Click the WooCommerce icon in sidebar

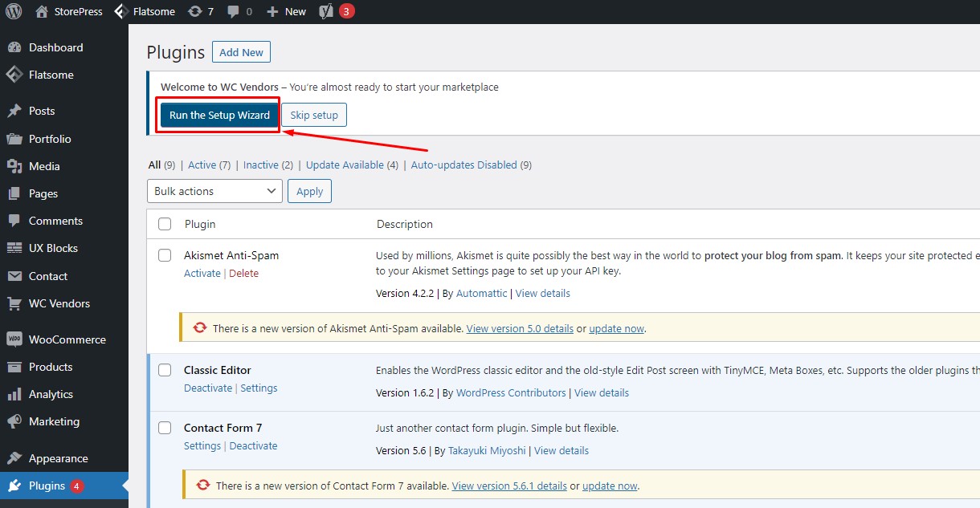point(14,339)
